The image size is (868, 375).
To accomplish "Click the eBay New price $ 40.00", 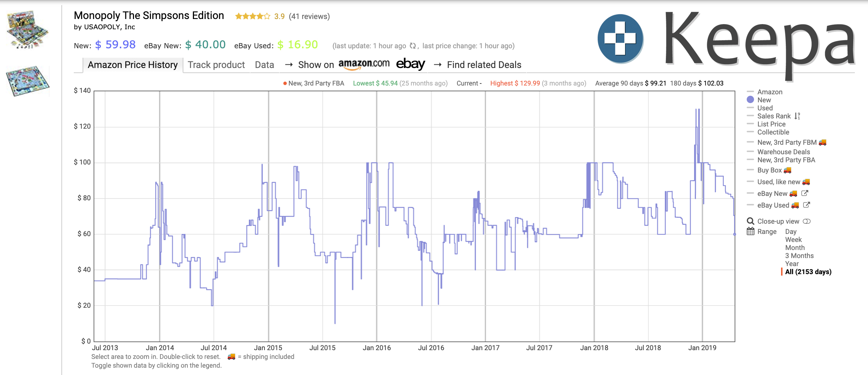I will coord(205,45).
